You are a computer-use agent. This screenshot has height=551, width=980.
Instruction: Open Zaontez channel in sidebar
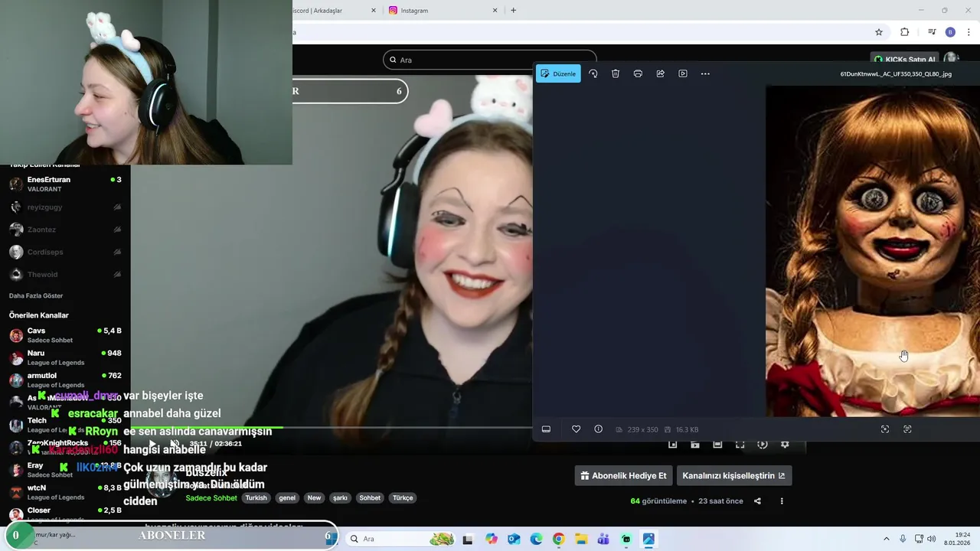[65, 230]
